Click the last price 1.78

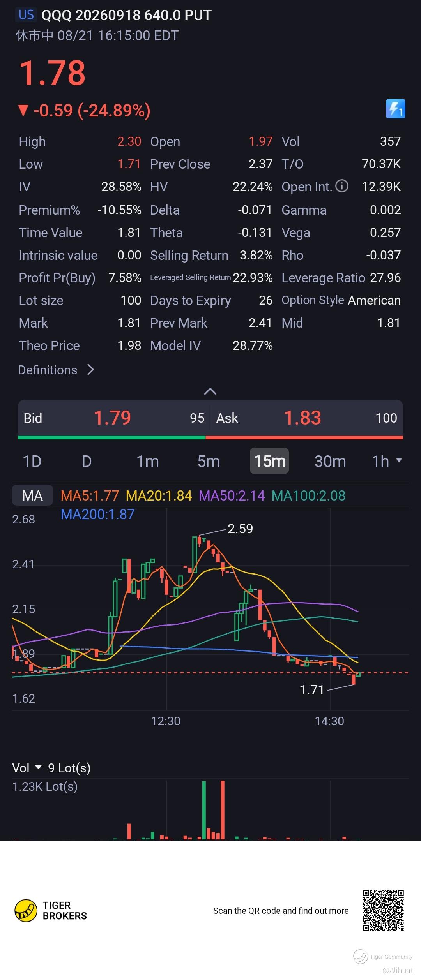pos(52,73)
